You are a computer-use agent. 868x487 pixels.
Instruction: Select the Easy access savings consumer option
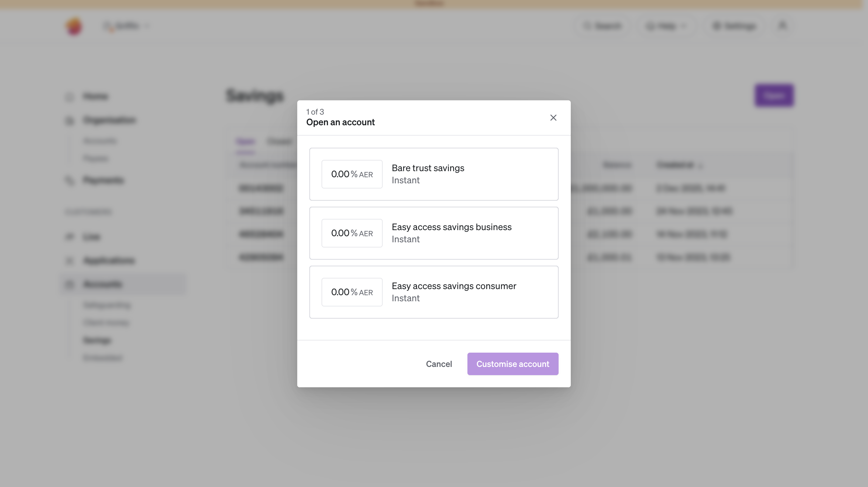point(434,292)
